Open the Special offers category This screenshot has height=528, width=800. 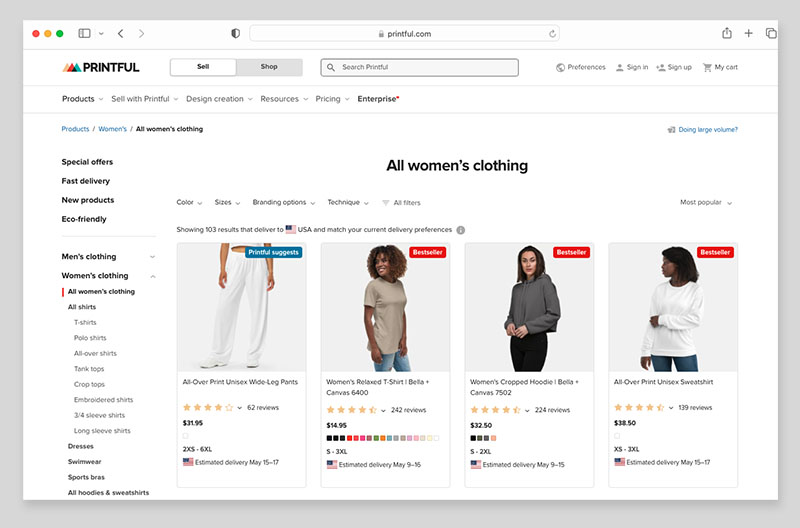click(x=87, y=162)
